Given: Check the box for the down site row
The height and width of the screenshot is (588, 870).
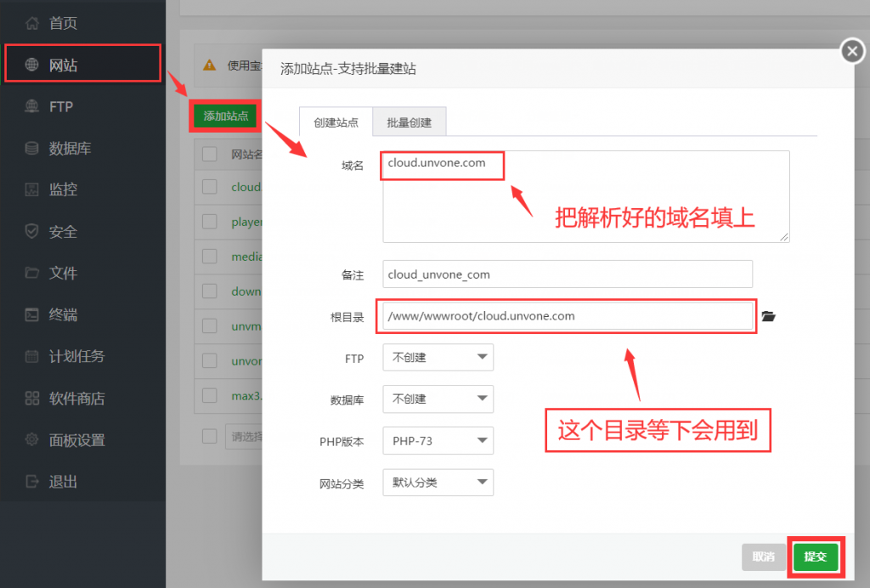Looking at the screenshot, I should coord(210,291).
